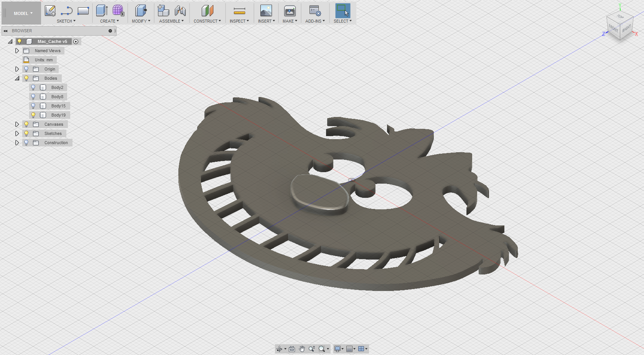Expand the Origin tree node

click(x=17, y=69)
